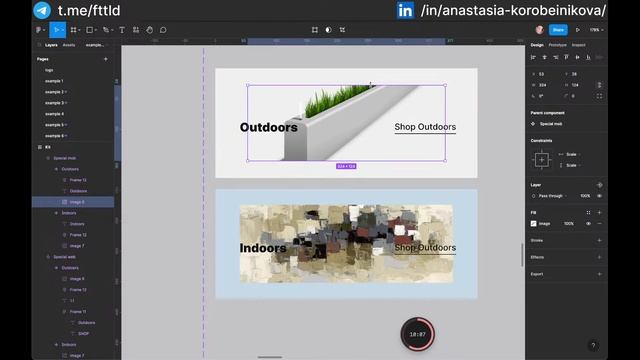
Task: Click the blue Share button
Action: tap(558, 30)
